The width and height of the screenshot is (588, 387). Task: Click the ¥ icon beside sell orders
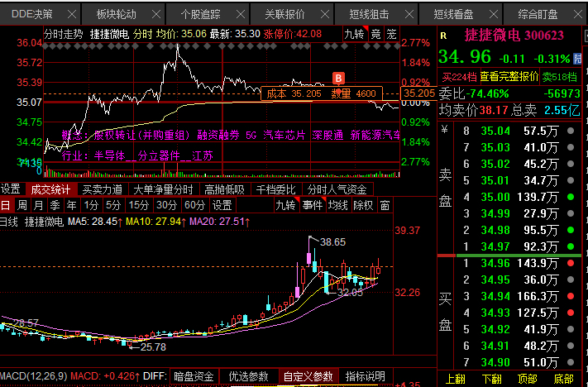click(x=445, y=130)
